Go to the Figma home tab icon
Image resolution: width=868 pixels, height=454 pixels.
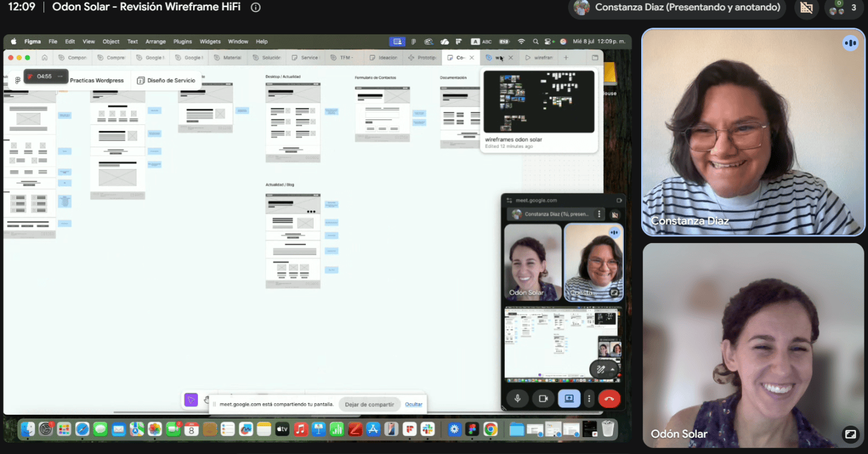click(x=45, y=58)
